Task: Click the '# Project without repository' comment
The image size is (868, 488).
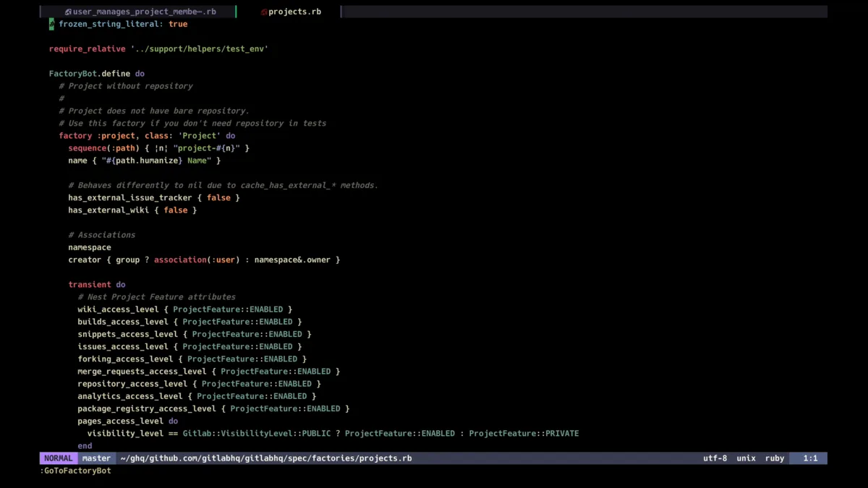Action: (126, 86)
